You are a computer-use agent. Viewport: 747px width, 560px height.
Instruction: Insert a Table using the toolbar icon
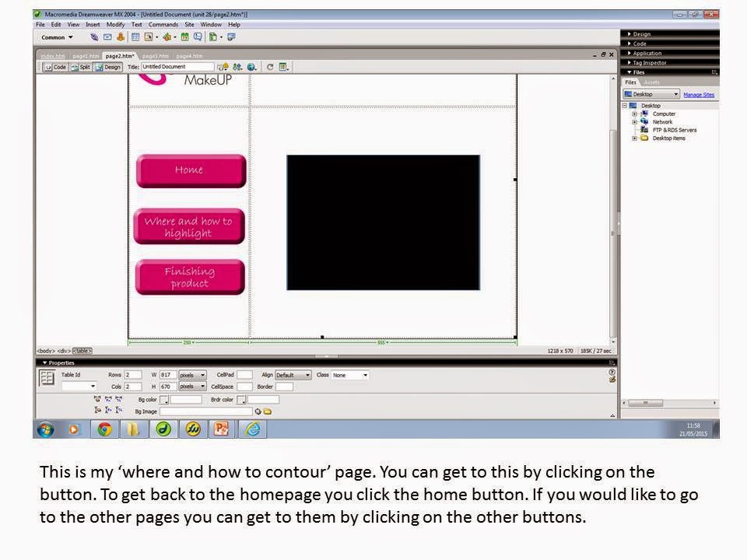135,37
